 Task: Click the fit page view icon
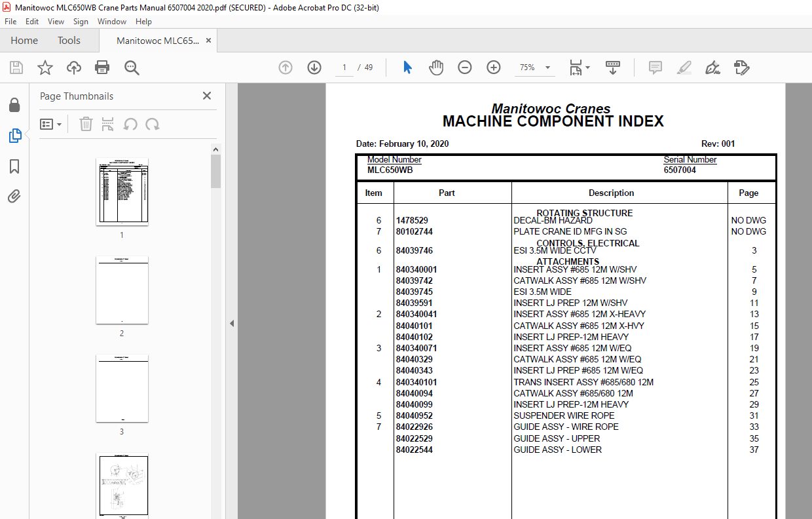(x=576, y=67)
